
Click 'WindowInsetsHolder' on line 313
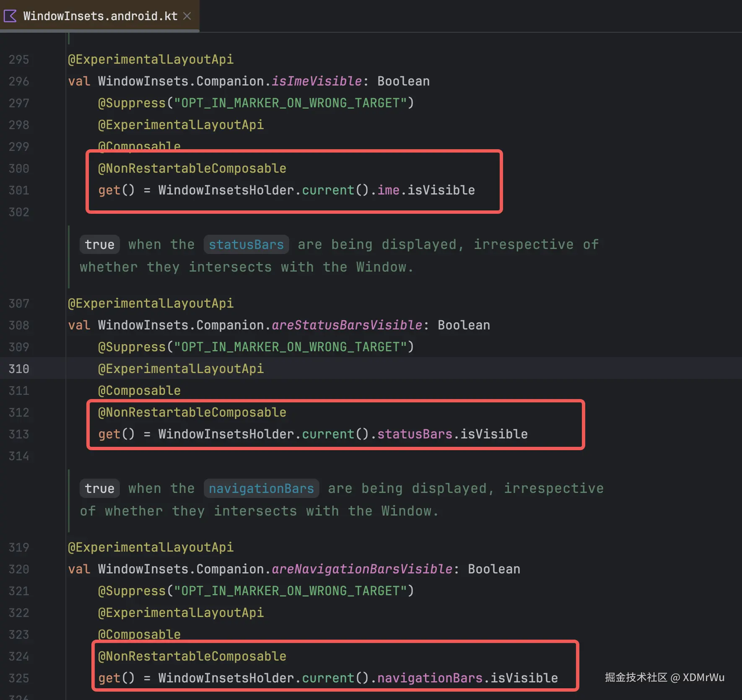coord(226,434)
